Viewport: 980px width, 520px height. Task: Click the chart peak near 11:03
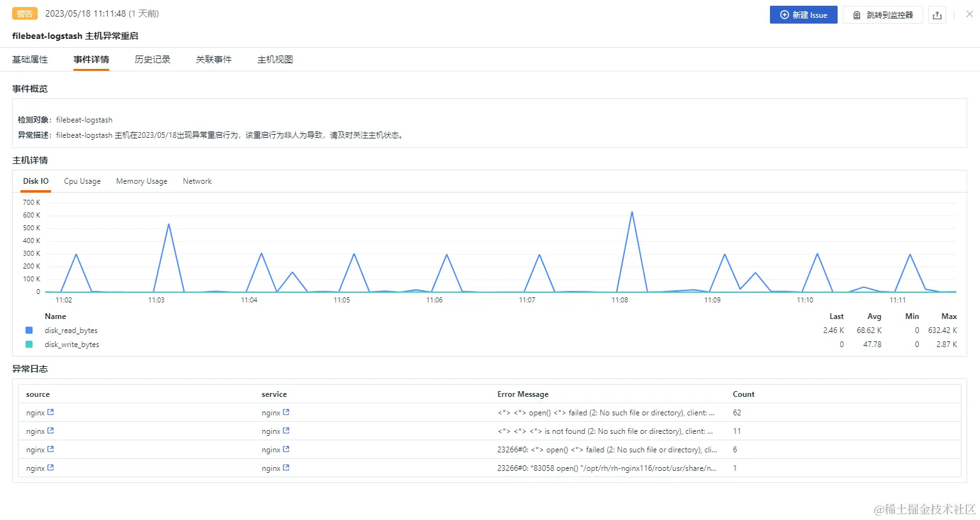(169, 225)
